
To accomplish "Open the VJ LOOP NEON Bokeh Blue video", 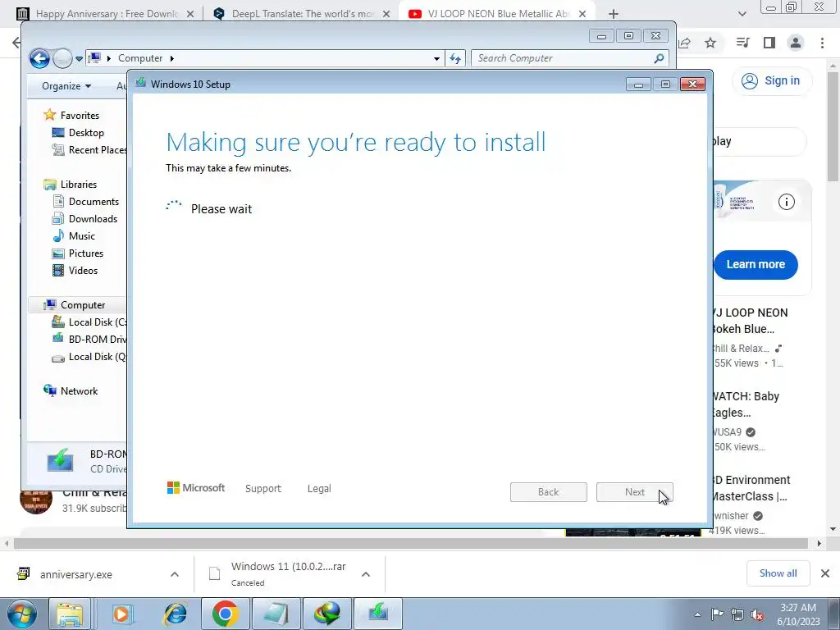I will [x=750, y=321].
